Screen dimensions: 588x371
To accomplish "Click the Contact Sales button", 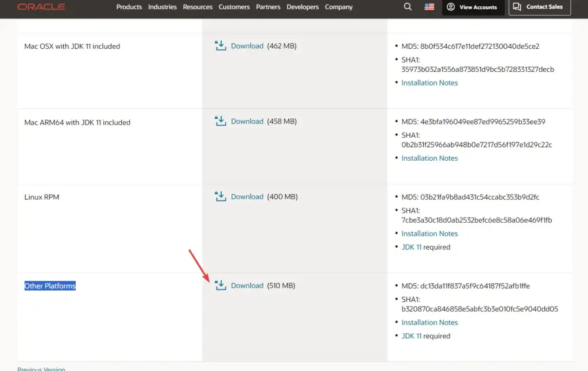I will (539, 7).
